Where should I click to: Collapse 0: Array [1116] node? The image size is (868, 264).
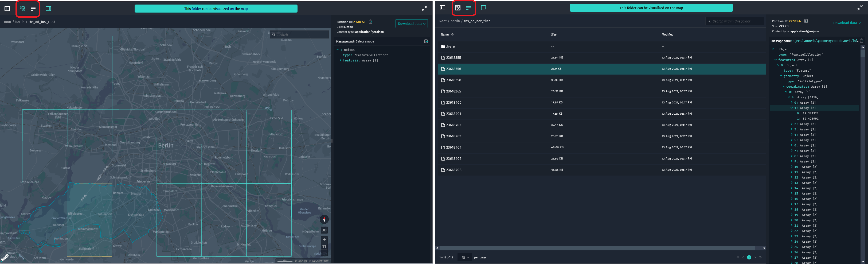789,97
